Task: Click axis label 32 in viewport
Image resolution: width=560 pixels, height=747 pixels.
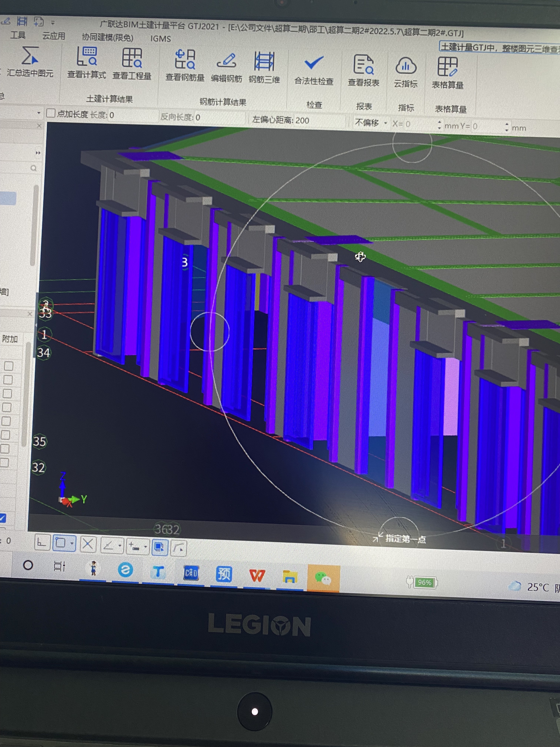Action: click(x=38, y=467)
